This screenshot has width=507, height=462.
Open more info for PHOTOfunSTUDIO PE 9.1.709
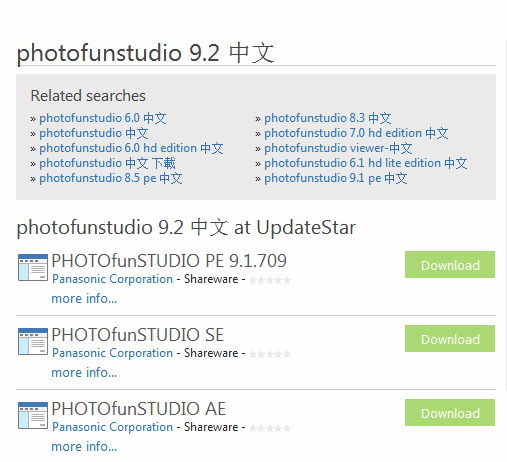pos(84,298)
